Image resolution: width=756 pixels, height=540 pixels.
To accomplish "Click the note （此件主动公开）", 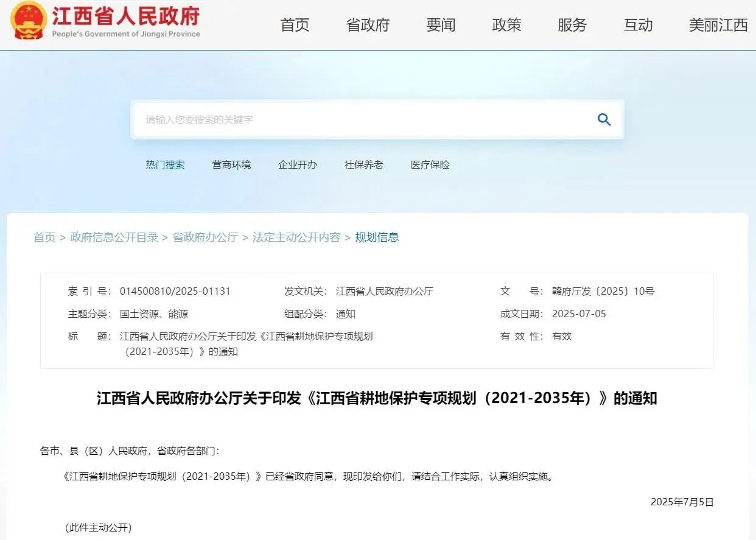I will point(98,528).
